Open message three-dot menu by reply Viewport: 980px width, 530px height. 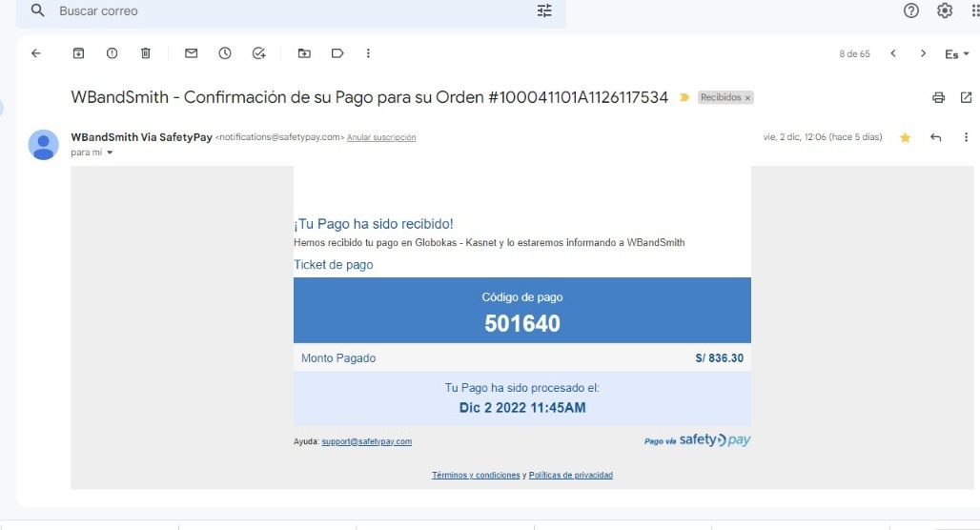pyautogui.click(x=966, y=137)
